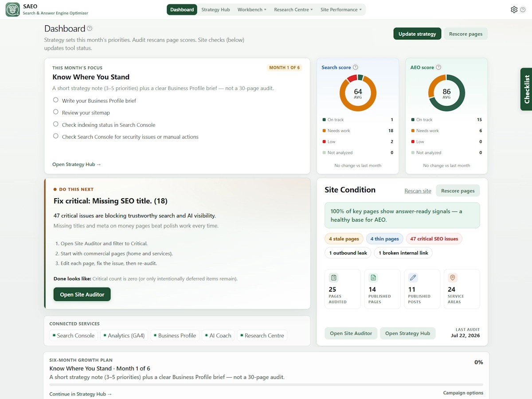Screen dimensions: 532x399
Task: Click the 4 stale pages chip
Action: [x=344, y=239]
